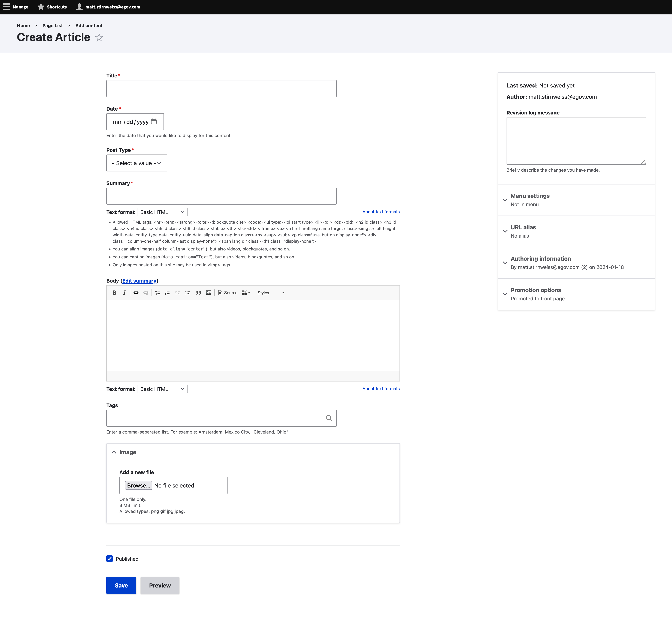This screenshot has height=642, width=672.
Task: Focus the Tags input field
Action: point(221,418)
